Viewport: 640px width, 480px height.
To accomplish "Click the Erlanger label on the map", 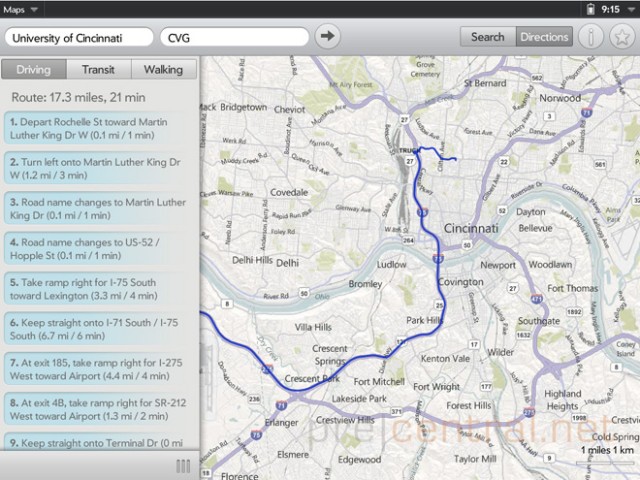I will click(x=282, y=423).
